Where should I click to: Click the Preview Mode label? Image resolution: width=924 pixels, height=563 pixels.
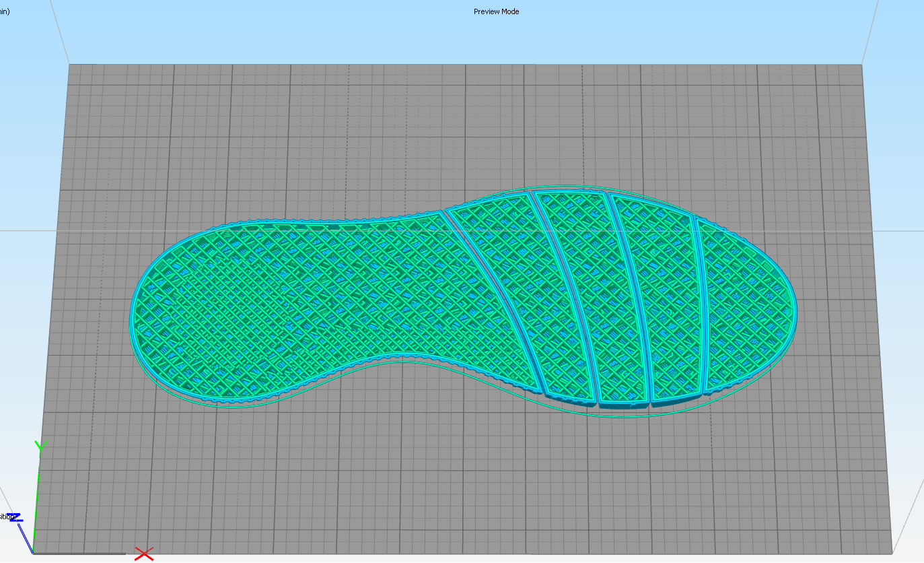click(x=496, y=11)
